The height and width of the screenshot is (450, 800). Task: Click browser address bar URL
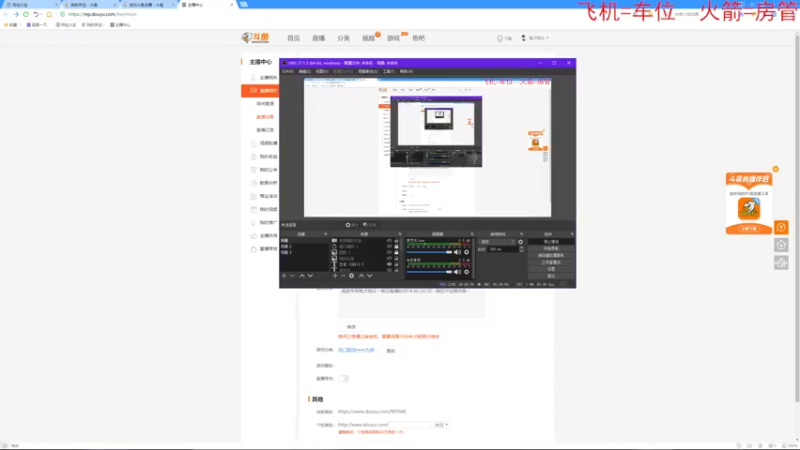tap(102, 14)
